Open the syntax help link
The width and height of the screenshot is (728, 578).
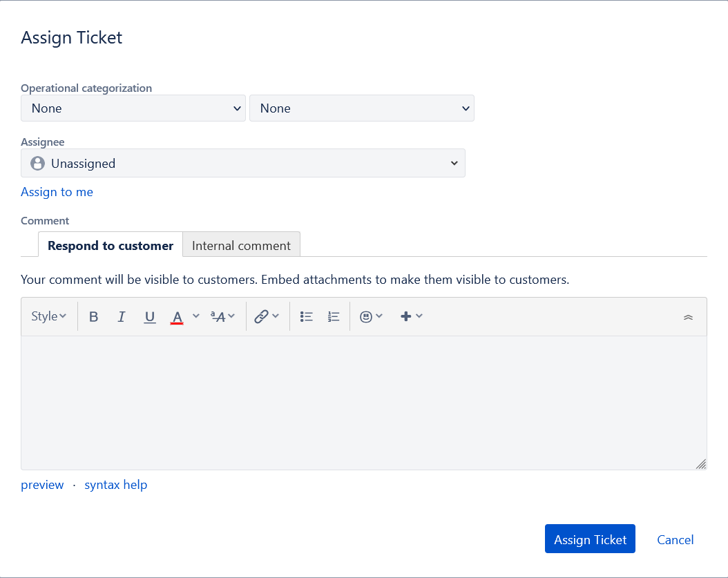click(115, 485)
